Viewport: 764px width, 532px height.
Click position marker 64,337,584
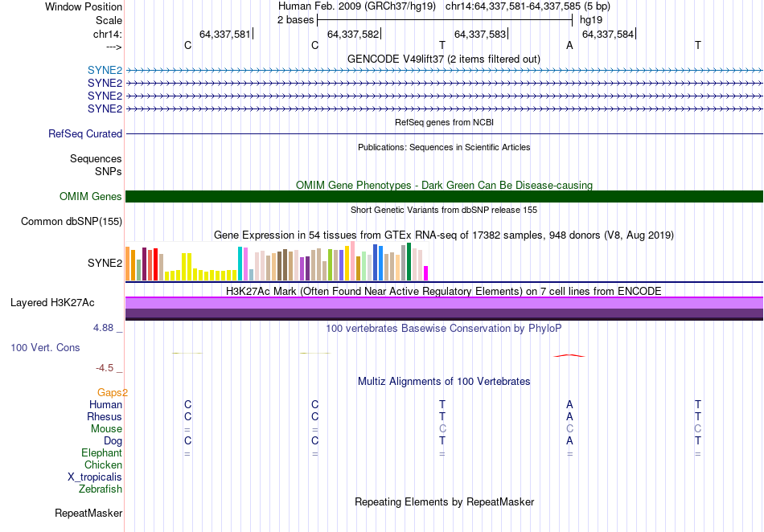pyautogui.click(x=608, y=34)
